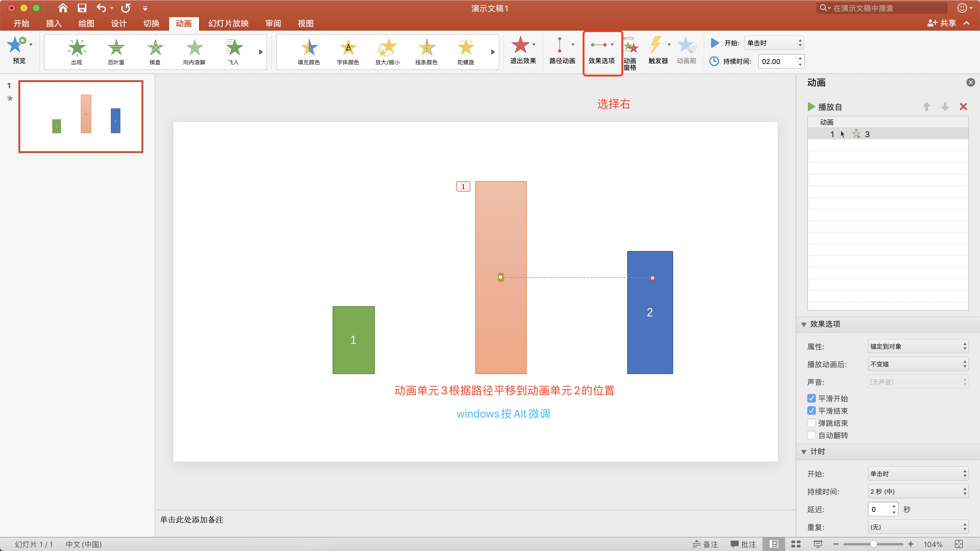The image size is (980, 551).
Task: Delete the animation with the red X
Action: 963,107
